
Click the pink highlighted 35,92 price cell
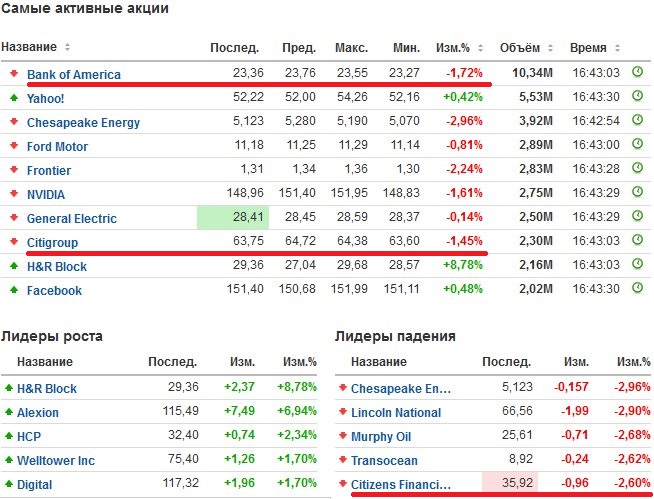(510, 484)
